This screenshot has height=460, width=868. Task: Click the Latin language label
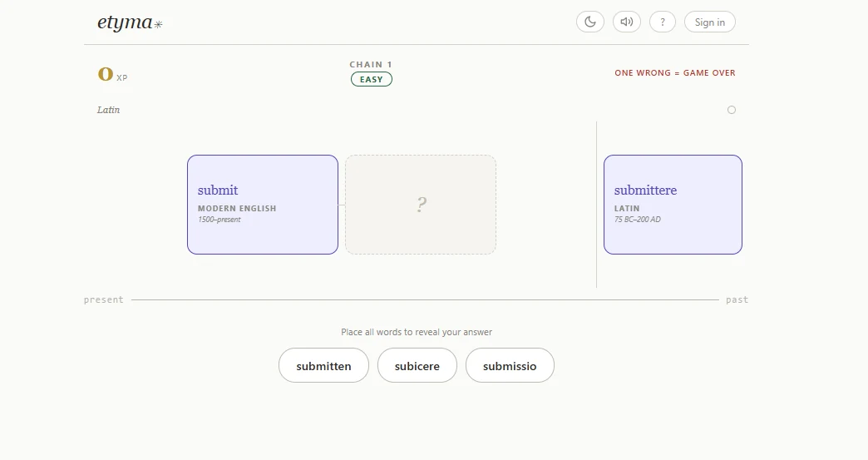pyautogui.click(x=108, y=110)
